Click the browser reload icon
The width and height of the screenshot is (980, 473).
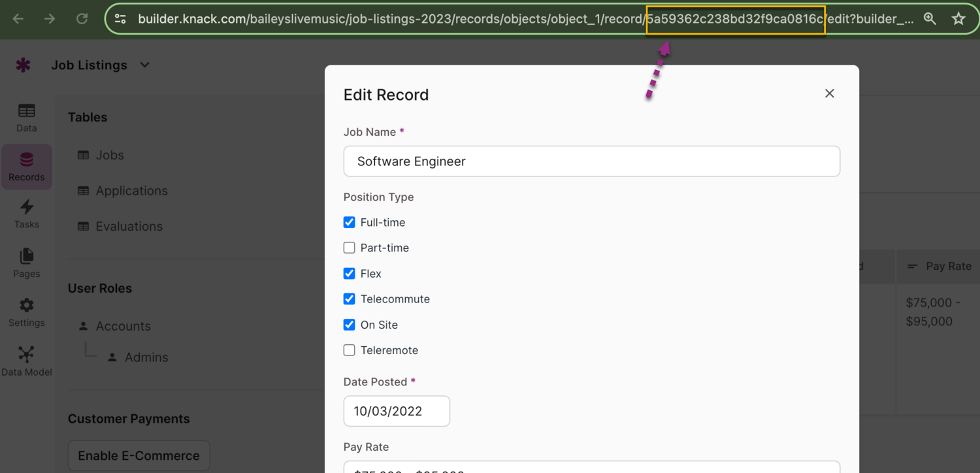pos(82,19)
